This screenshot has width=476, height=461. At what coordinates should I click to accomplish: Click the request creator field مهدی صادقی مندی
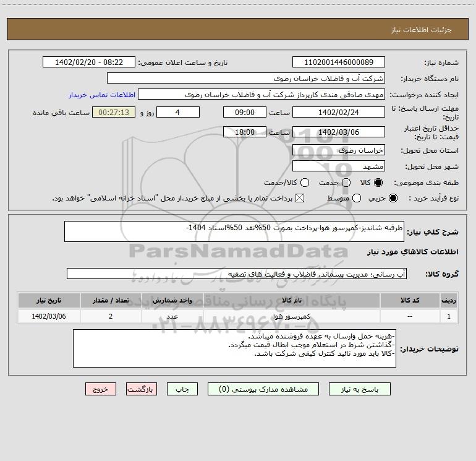click(261, 94)
